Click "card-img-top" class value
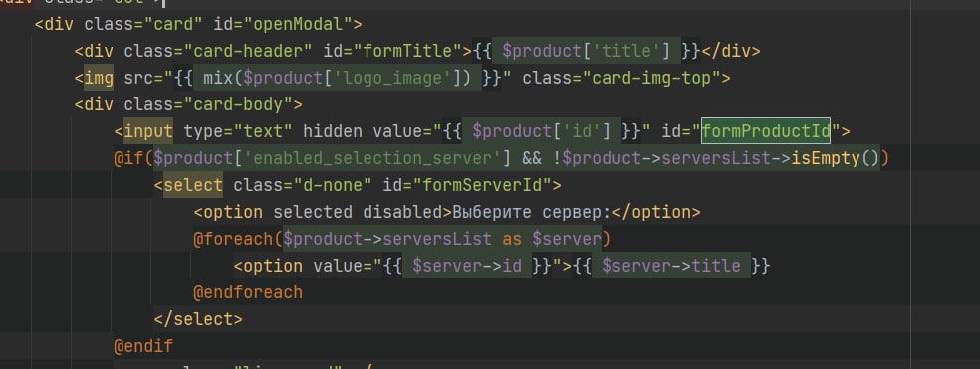980x369 pixels. coord(653,78)
